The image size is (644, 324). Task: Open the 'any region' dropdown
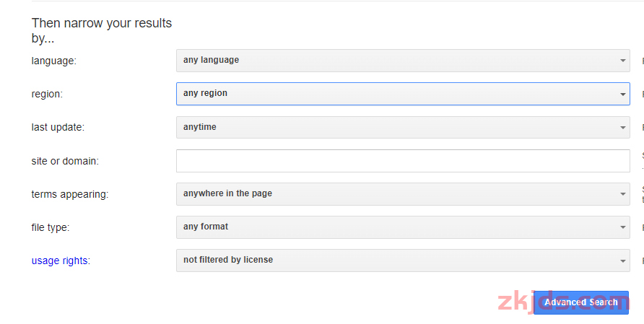point(403,94)
